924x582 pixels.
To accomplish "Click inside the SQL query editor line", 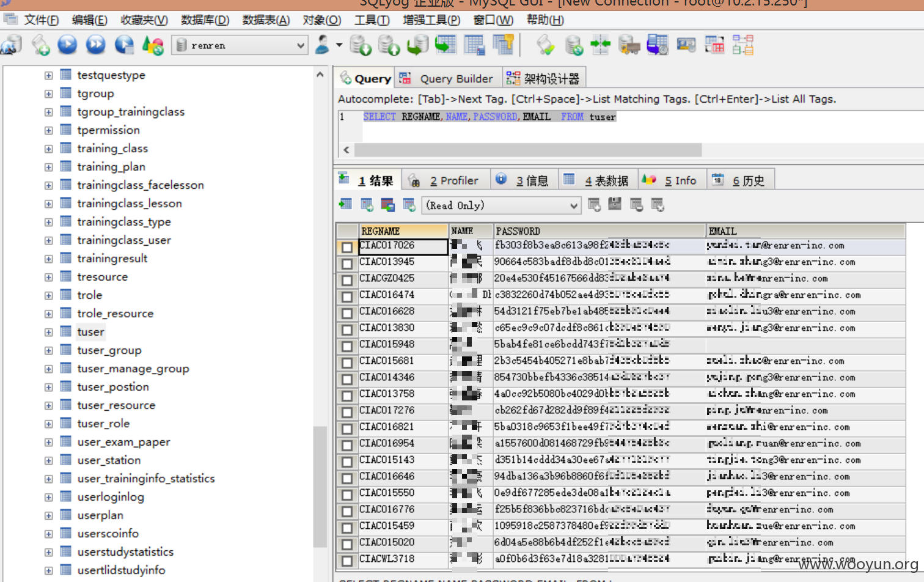I will [490, 117].
